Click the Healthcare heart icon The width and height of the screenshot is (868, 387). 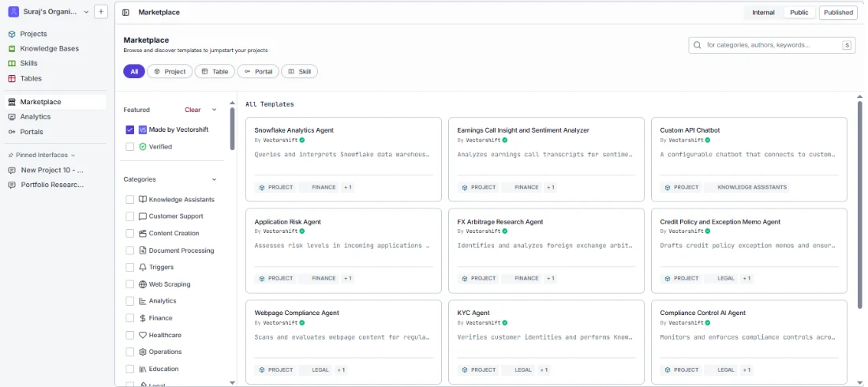click(x=143, y=336)
